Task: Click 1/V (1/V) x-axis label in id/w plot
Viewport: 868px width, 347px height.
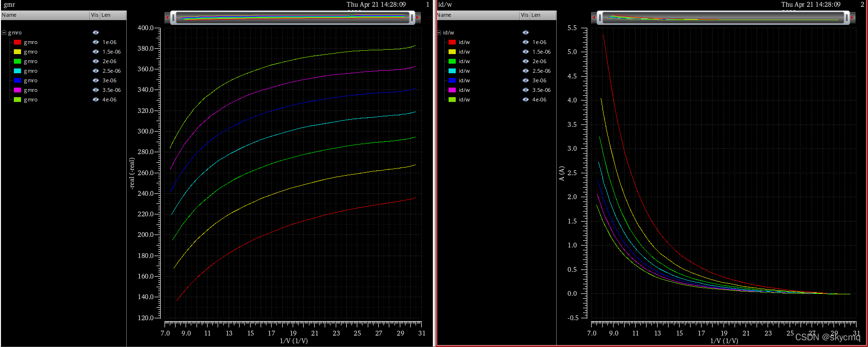Action: pyautogui.click(x=724, y=341)
